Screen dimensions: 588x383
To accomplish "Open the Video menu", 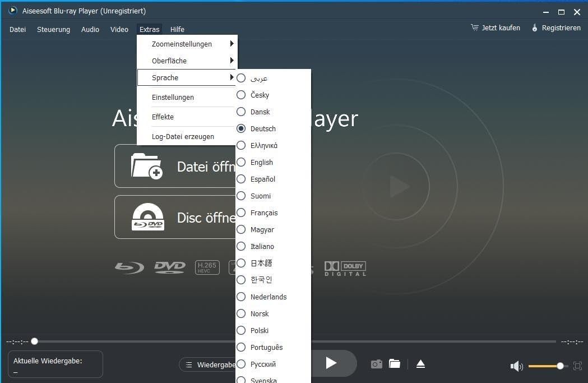I will click(119, 29).
